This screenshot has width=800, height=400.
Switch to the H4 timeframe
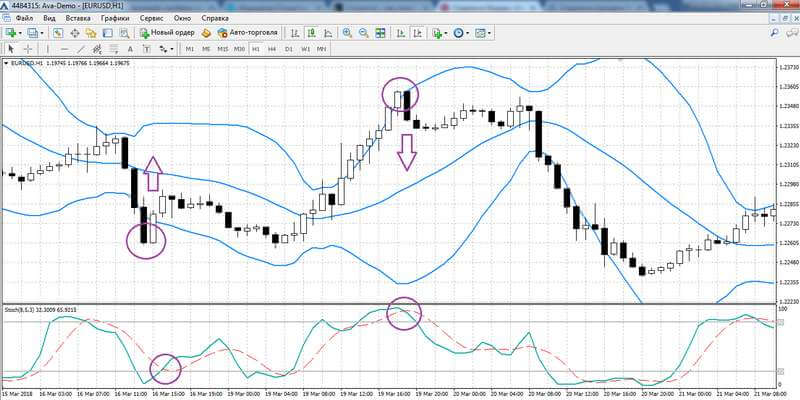pyautogui.click(x=272, y=49)
